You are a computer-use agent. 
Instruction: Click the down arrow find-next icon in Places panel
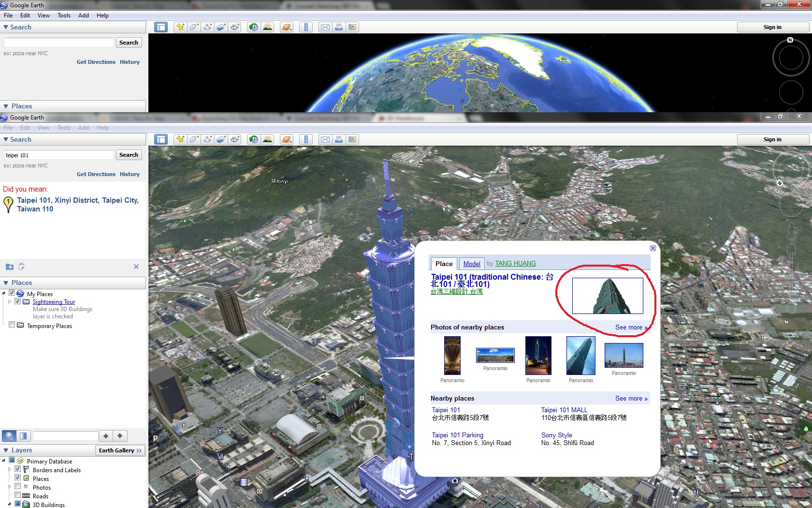(120, 436)
